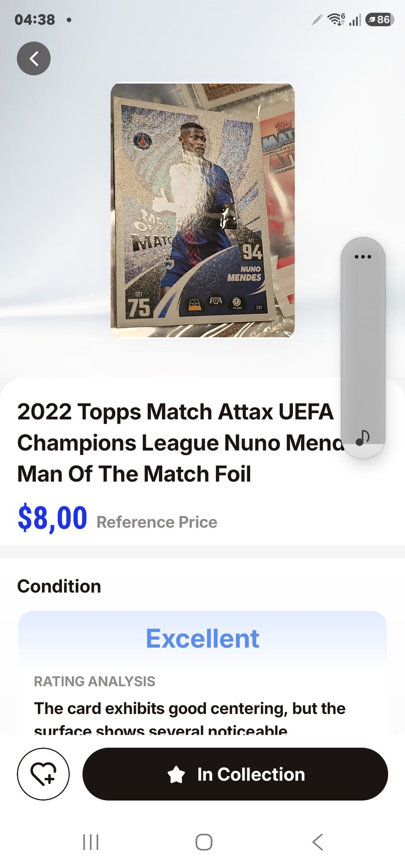Tap Android back navigation arrow
The image size is (405, 868).
(317, 842)
